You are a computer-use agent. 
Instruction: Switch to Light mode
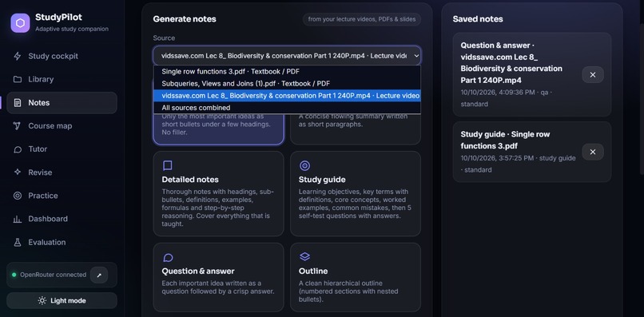[x=62, y=300]
